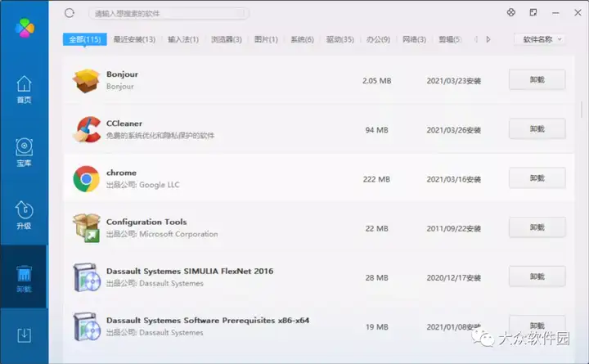
Task: Click the refresh icon beside search box
Action: click(70, 13)
